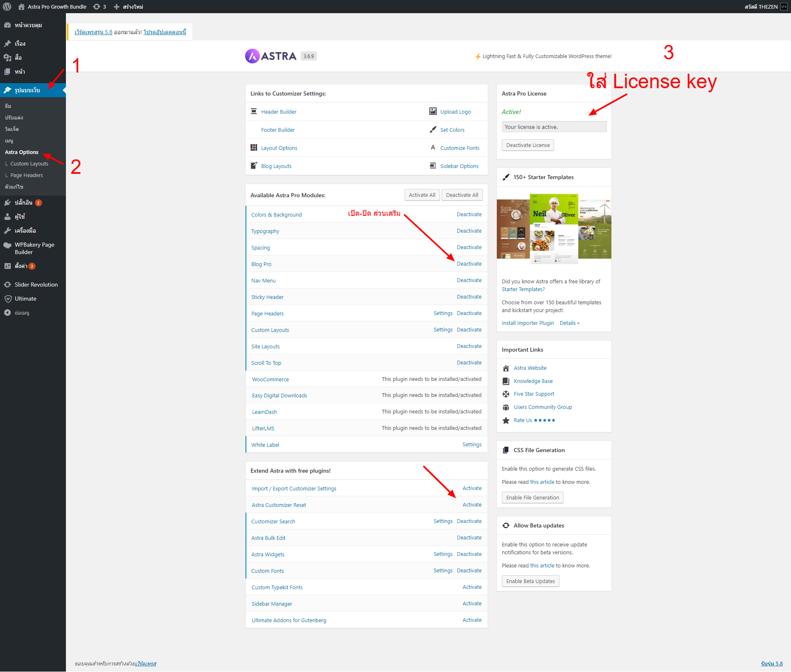Open the WPBakery Page Builder menu
791x672 pixels.
34,248
